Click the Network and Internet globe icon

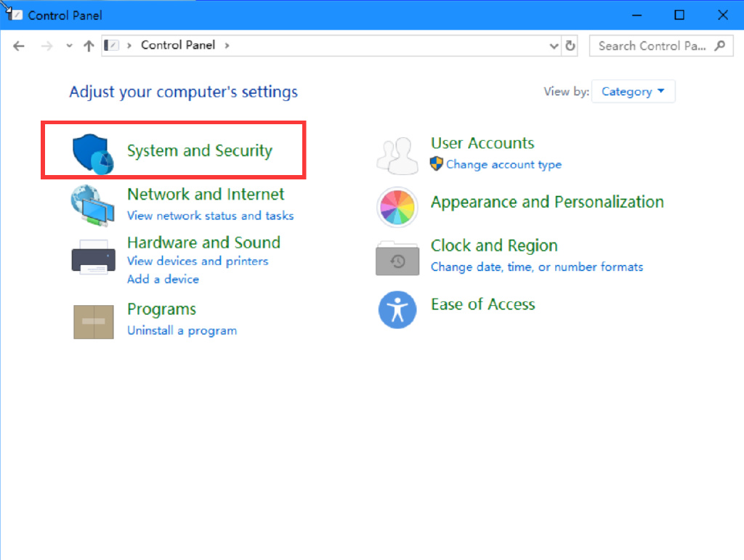coord(92,206)
